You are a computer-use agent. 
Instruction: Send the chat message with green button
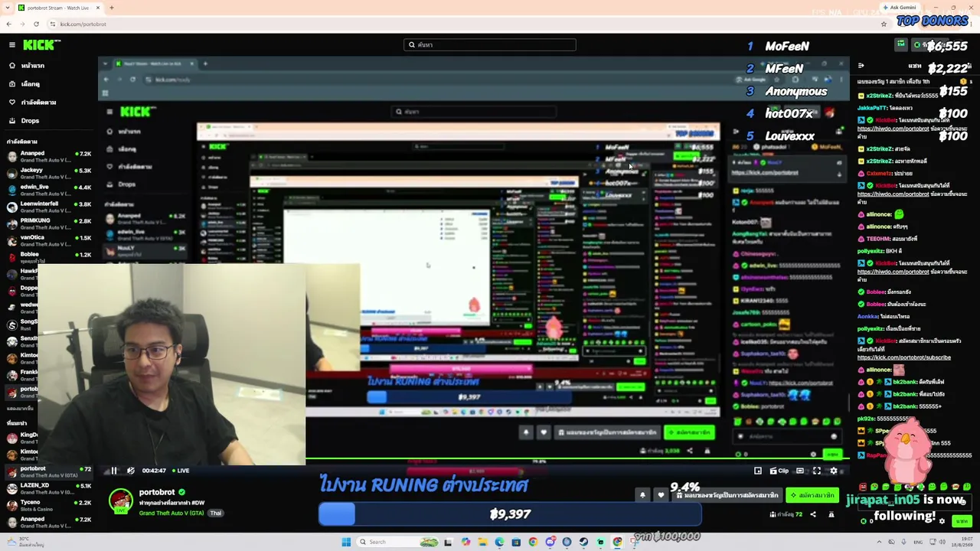962,521
